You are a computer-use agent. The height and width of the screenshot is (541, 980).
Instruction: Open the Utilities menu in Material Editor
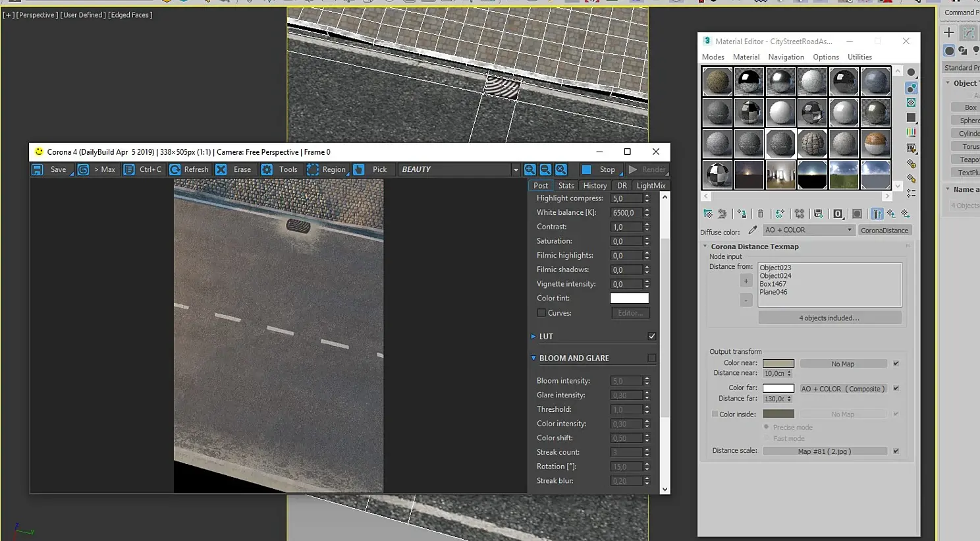[859, 57]
